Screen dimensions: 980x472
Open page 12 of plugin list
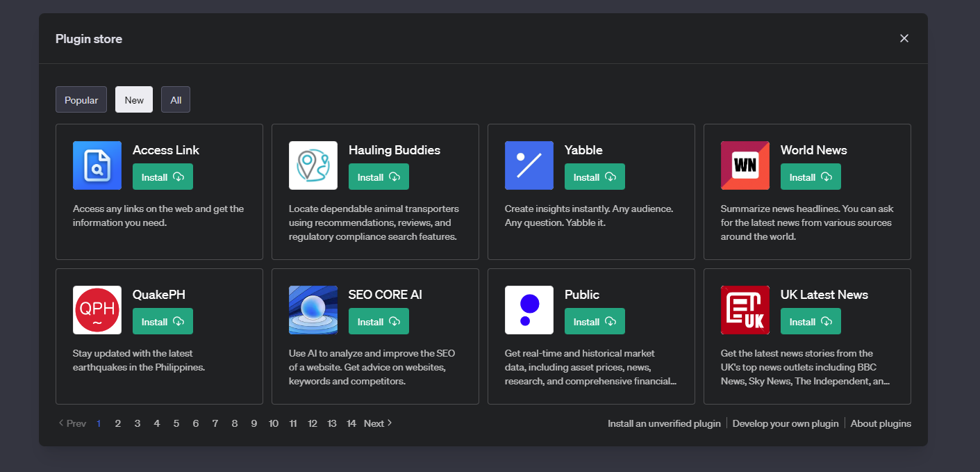pos(313,423)
